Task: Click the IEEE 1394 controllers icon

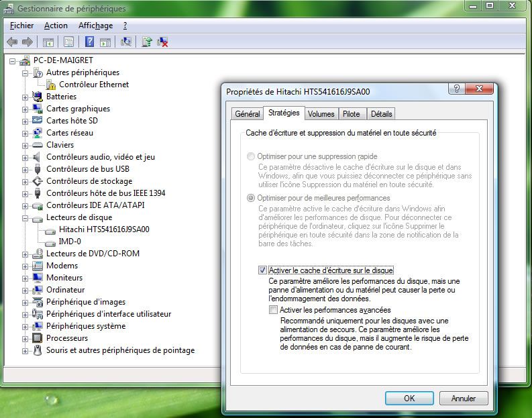Action: (x=38, y=193)
